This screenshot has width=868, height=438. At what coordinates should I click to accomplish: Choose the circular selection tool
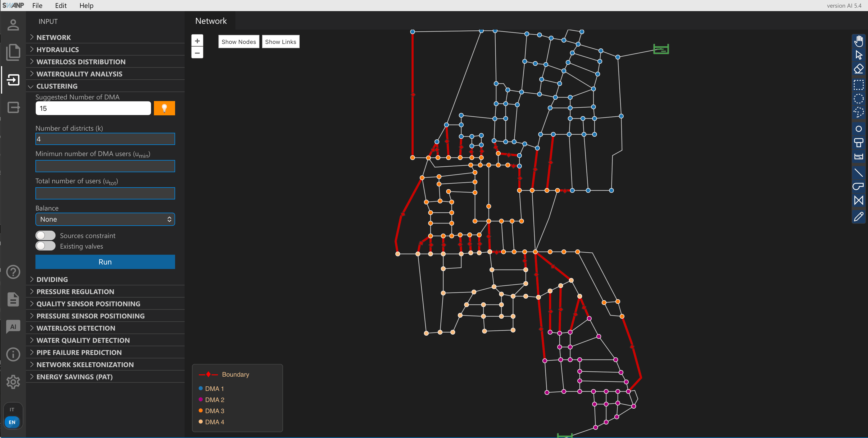tap(858, 98)
